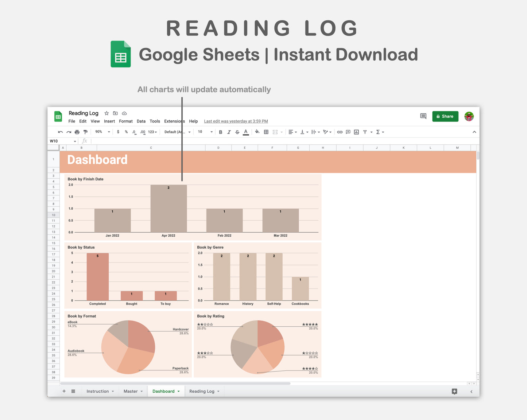Viewport: 527px width, 420px height.
Task: Toggle strikethrough formatting
Action: pos(237,132)
